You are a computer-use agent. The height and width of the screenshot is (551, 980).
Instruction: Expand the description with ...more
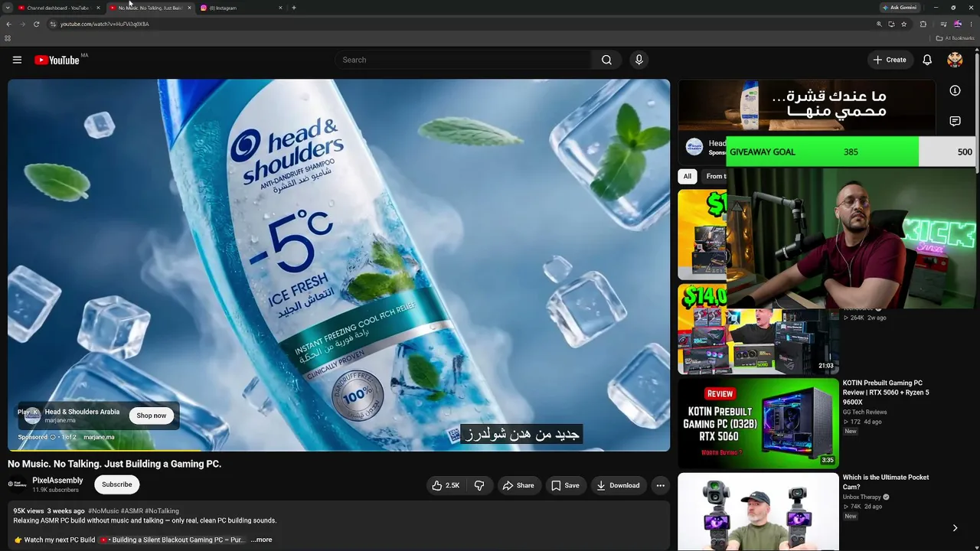pos(261,540)
